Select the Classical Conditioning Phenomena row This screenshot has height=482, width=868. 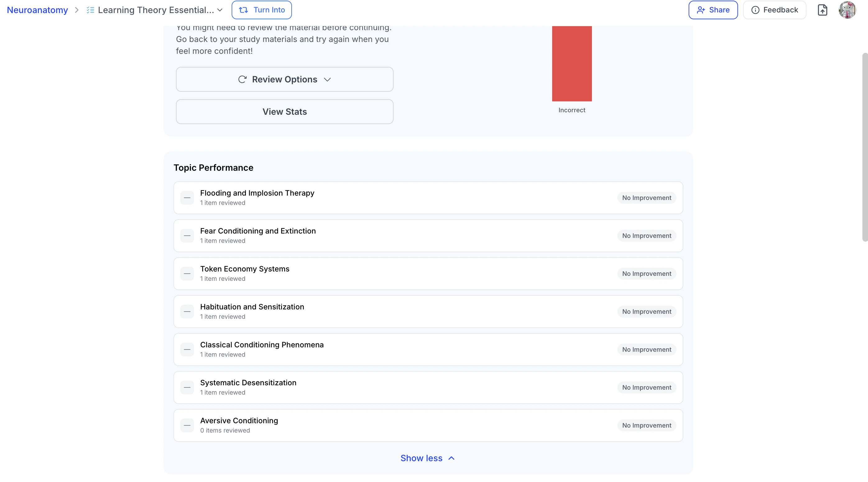pyautogui.click(x=428, y=350)
